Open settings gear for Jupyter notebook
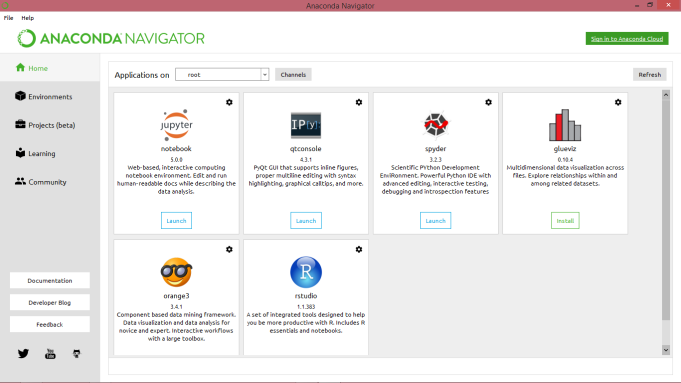681x383 pixels. click(x=229, y=102)
